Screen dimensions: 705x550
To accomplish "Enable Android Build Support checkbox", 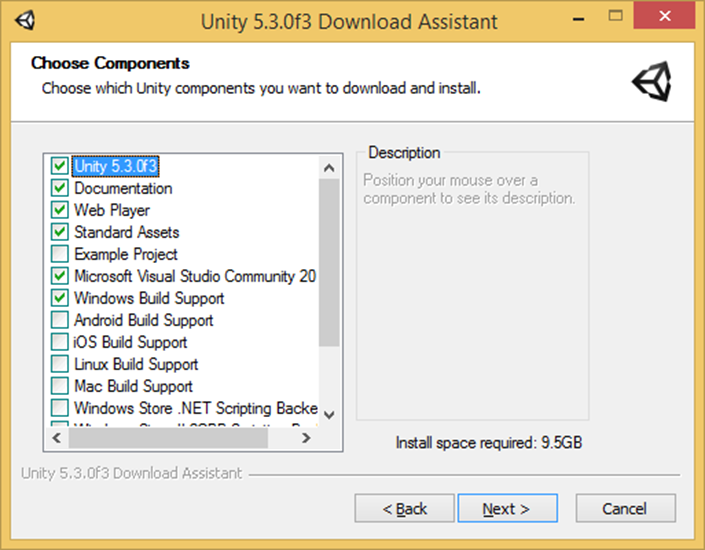I will point(59,320).
